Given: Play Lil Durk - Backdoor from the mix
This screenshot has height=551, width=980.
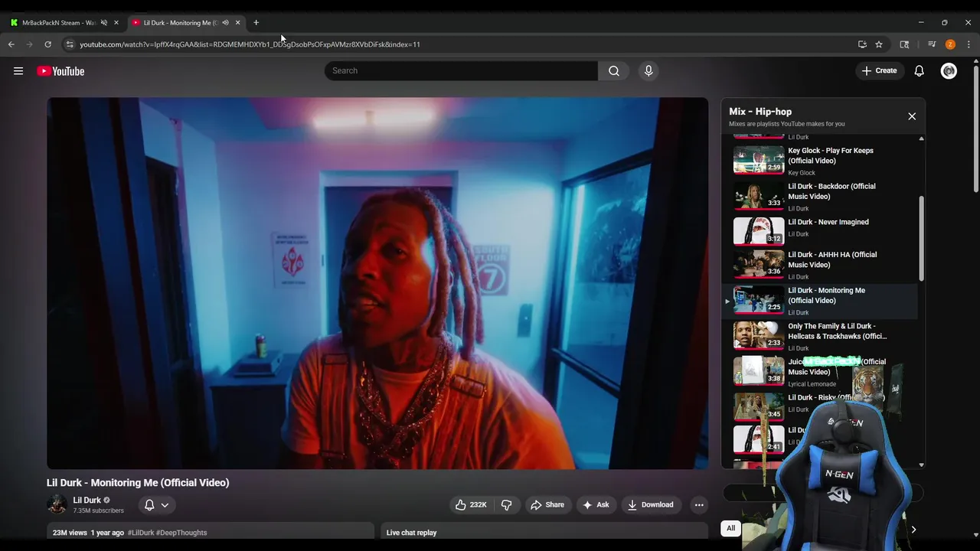Looking at the screenshot, I should pyautogui.click(x=821, y=196).
